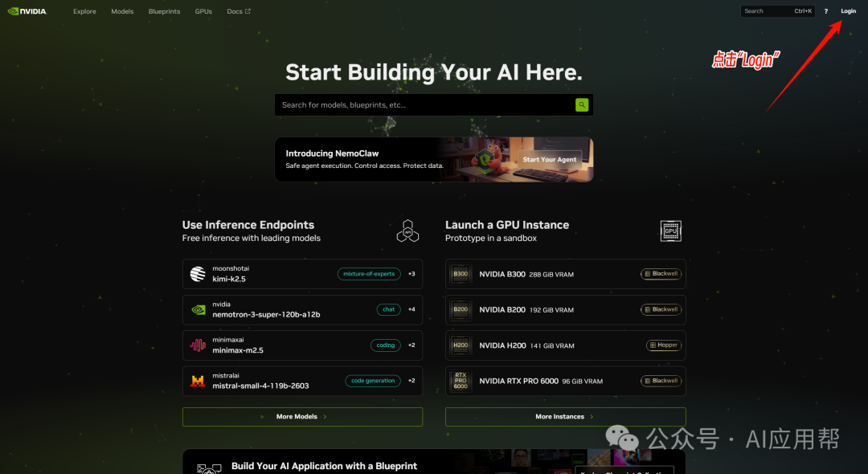Click the GPU chip icon beside Launch a GPU Instance
This screenshot has width=868, height=474.
670,231
